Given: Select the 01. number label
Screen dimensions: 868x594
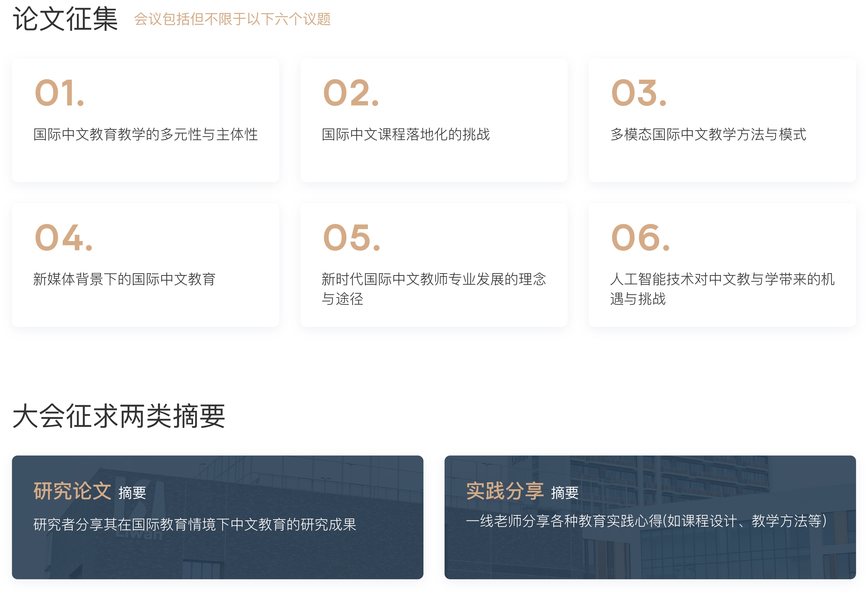Looking at the screenshot, I should [x=59, y=93].
